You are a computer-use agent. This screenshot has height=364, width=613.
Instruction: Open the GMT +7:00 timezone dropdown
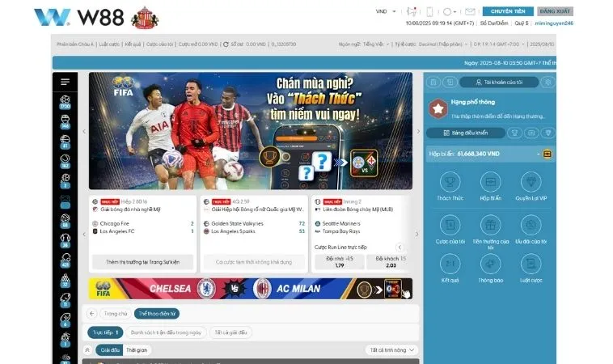pos(499,44)
